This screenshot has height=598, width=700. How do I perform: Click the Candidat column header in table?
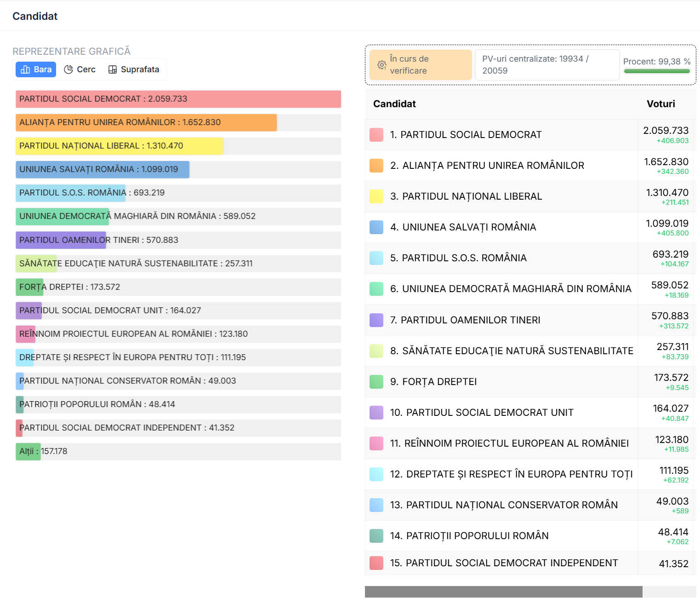(394, 104)
